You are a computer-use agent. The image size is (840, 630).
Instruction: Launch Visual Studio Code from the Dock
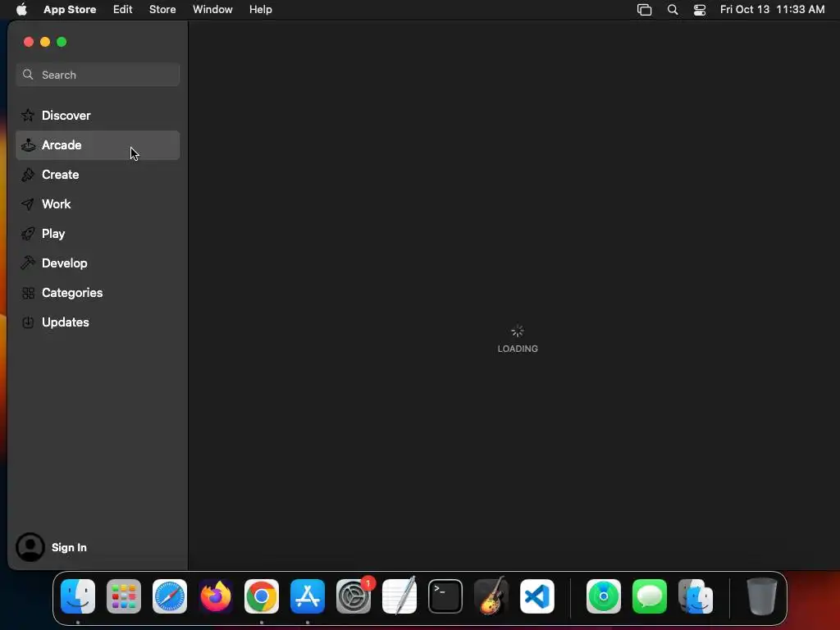pos(537,596)
